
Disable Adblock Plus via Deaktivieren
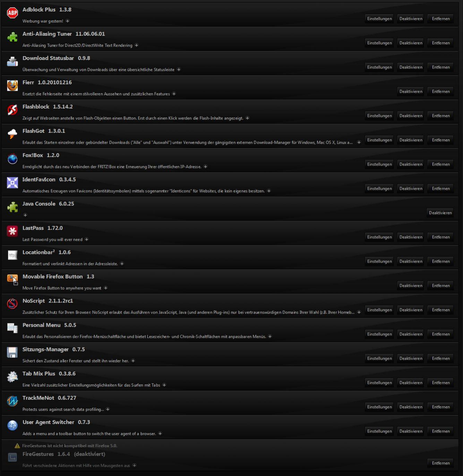411,19
